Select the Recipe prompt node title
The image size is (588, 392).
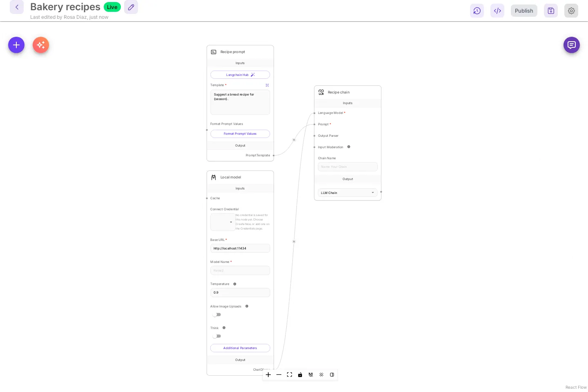click(233, 52)
